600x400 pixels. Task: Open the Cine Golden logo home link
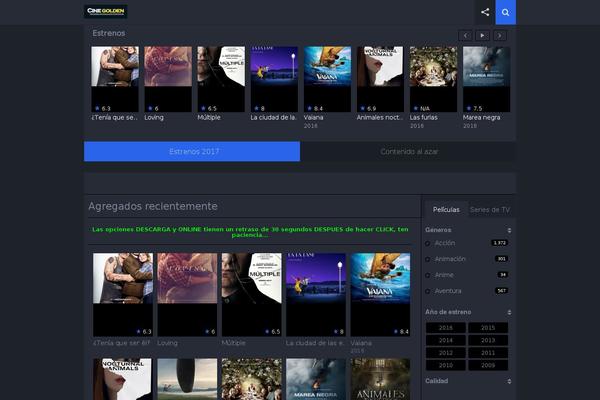(106, 11)
